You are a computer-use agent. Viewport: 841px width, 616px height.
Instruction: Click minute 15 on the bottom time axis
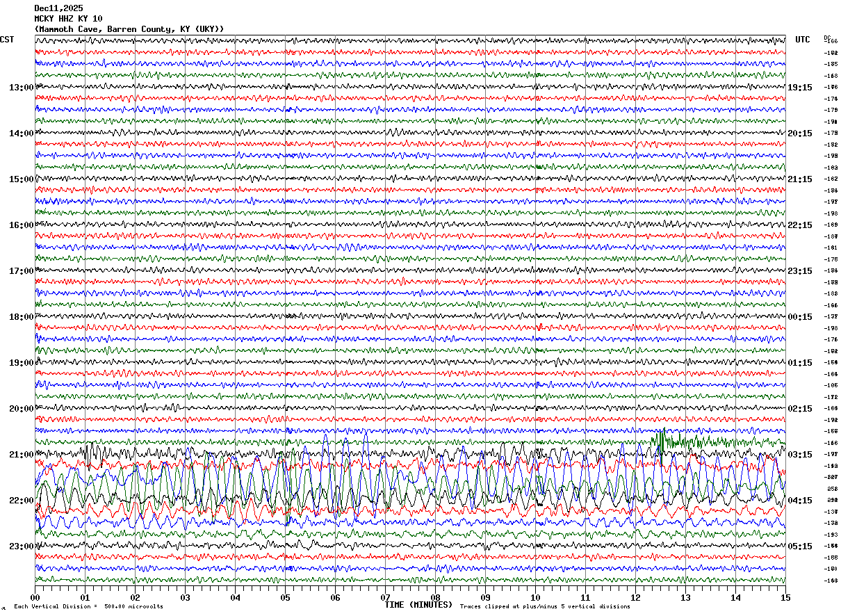tap(785, 597)
